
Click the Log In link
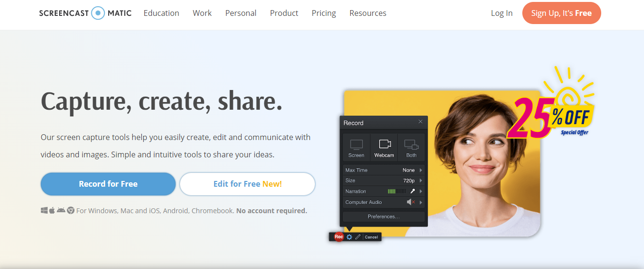(502, 13)
